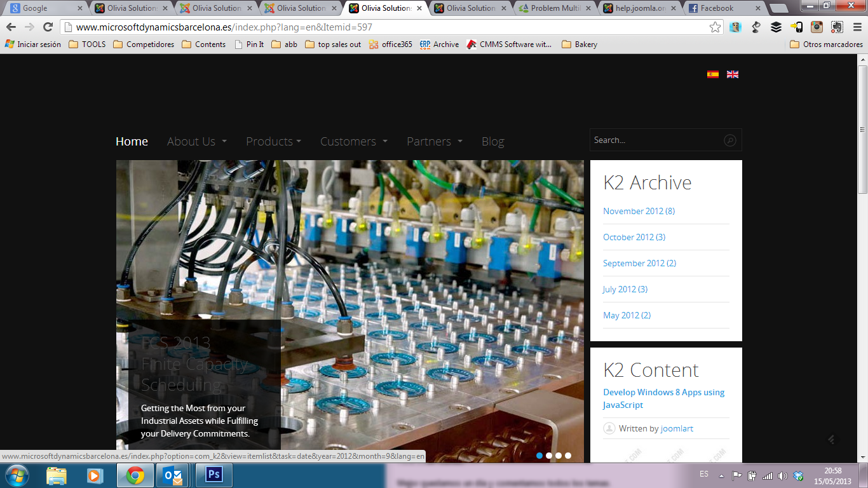Show hidden system tray icons
This screenshot has height=488, width=868.
pos(721,475)
